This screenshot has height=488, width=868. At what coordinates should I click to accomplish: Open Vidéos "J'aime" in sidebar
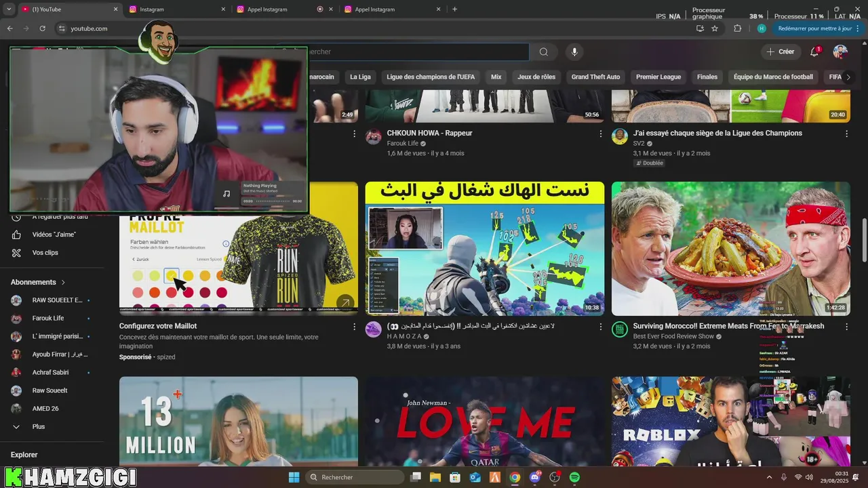click(54, 235)
